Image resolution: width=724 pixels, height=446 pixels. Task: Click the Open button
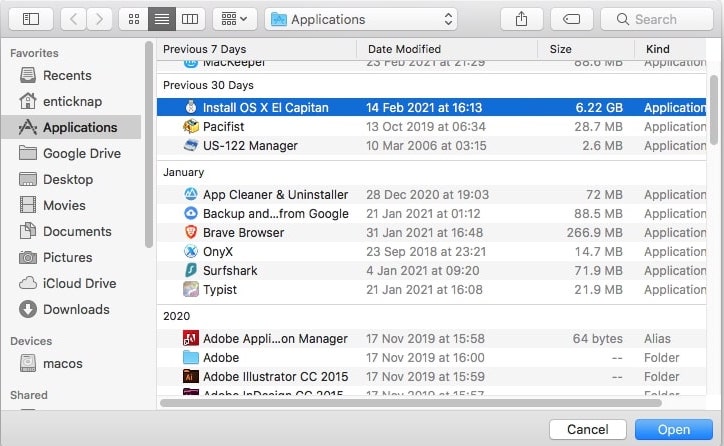tap(674, 429)
